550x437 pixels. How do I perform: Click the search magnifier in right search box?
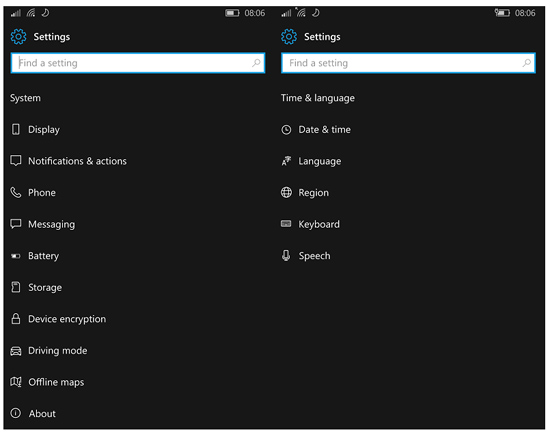point(526,63)
